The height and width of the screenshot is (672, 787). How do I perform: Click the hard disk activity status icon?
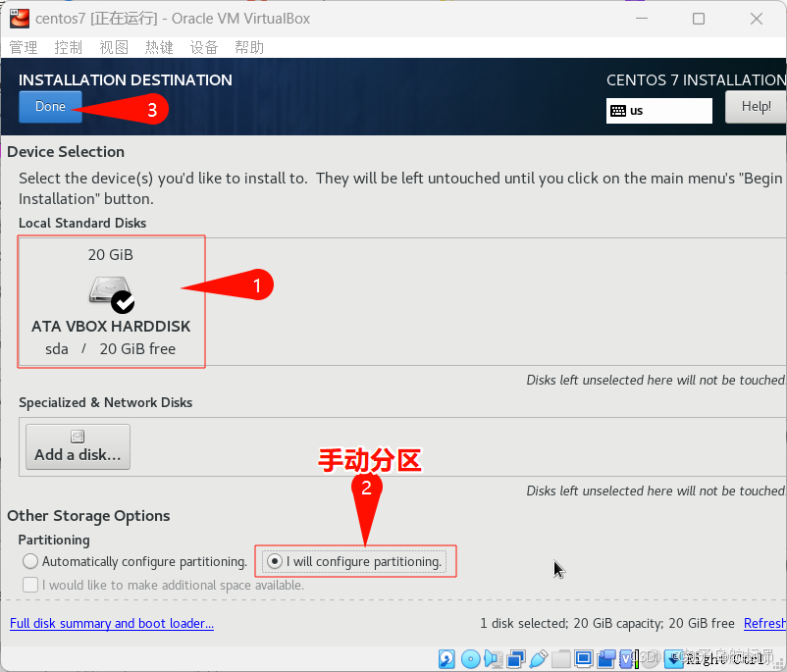(446, 658)
